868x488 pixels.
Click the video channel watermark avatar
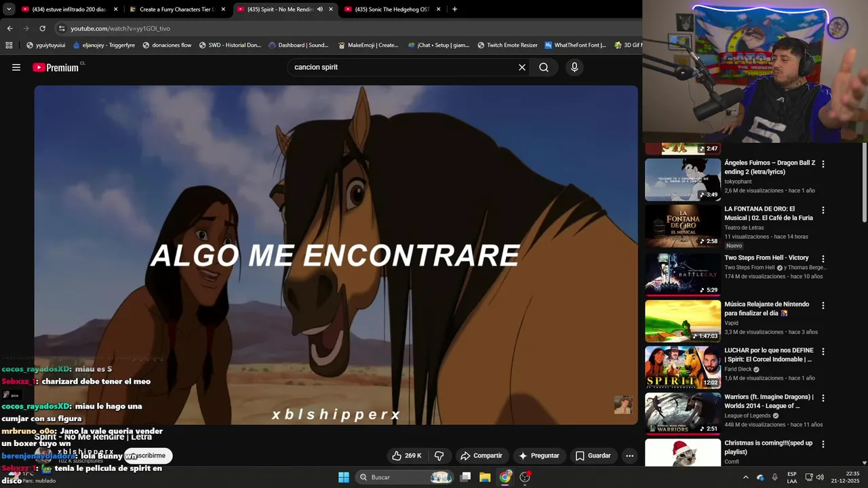coord(623,405)
